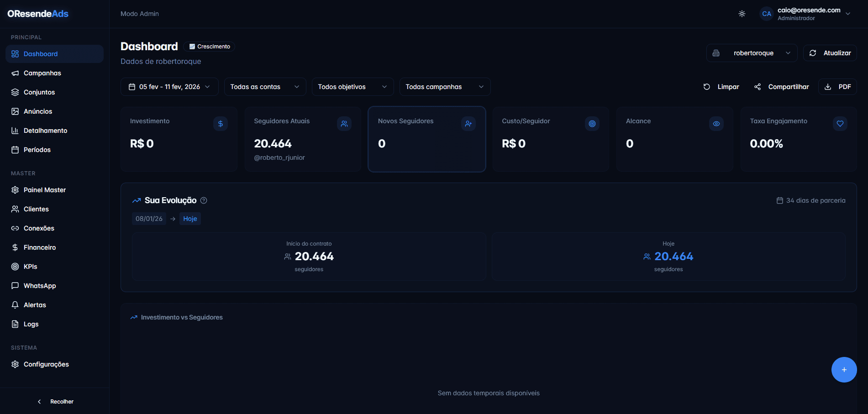Click the Clientes people icon
The width and height of the screenshot is (868, 414).
(x=15, y=209)
